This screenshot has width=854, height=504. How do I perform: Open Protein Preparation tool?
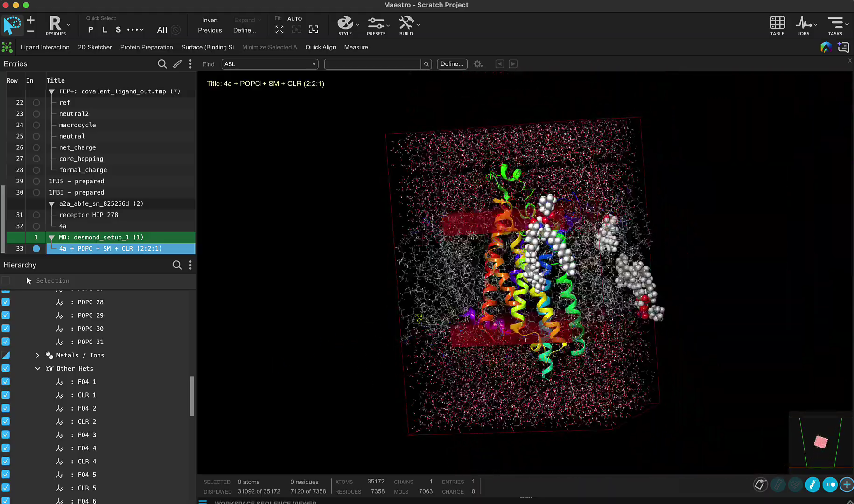147,47
